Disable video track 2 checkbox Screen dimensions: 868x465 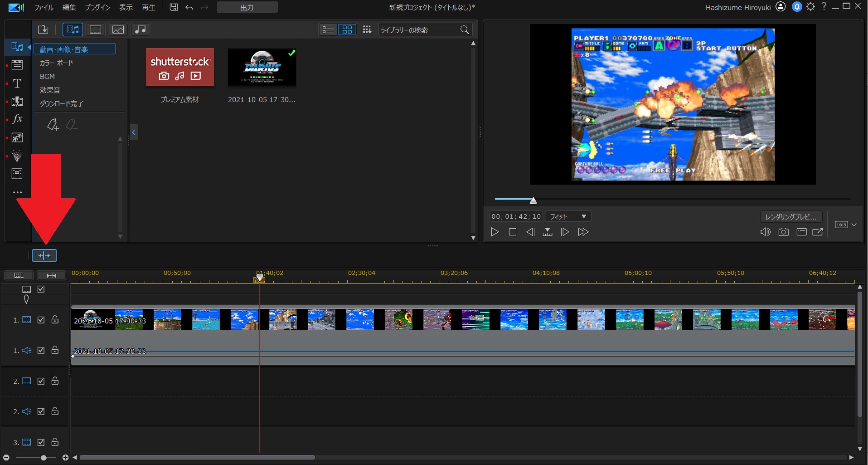tap(41, 381)
